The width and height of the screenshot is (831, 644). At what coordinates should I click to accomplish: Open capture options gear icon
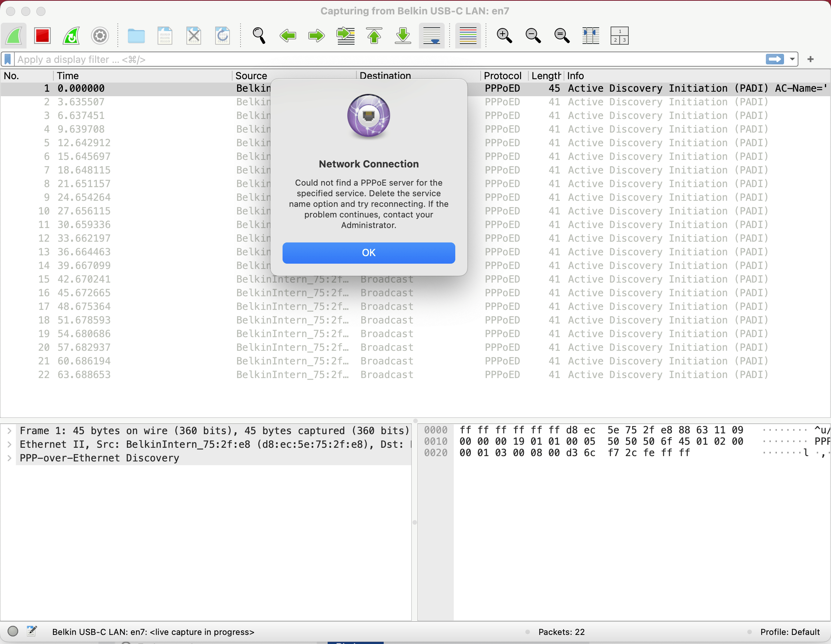[x=100, y=36]
